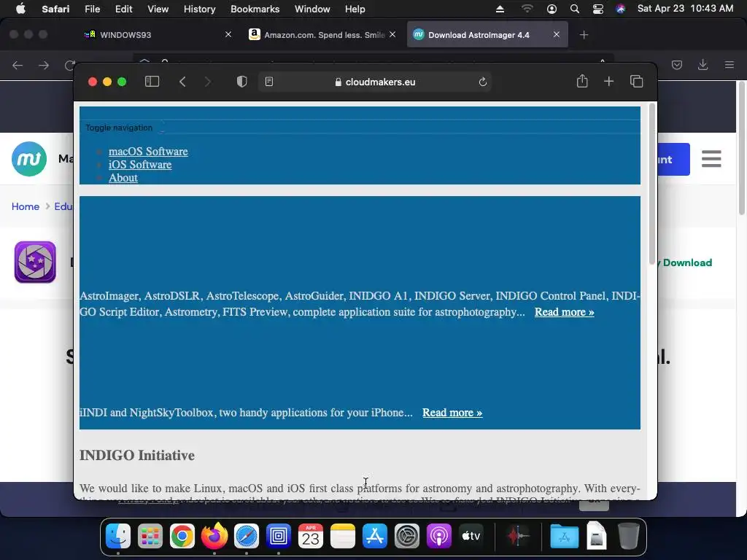747x560 pixels.
Task: Click the MacUpdate logo
Action: pos(29,159)
